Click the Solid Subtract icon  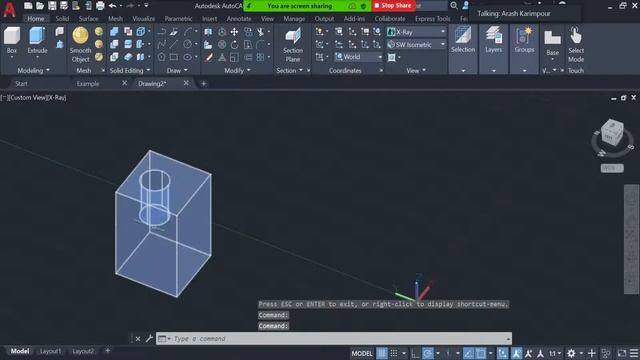pyautogui.click(x=114, y=44)
